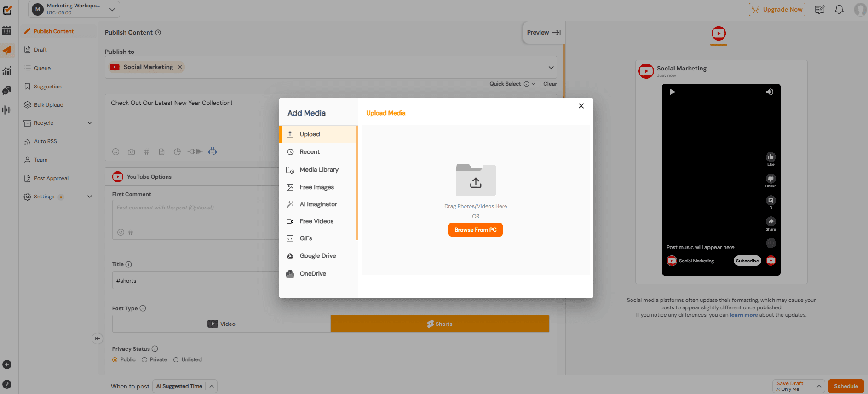The width and height of the screenshot is (868, 394).
Task: Choose the Public privacy radio button
Action: (115, 360)
